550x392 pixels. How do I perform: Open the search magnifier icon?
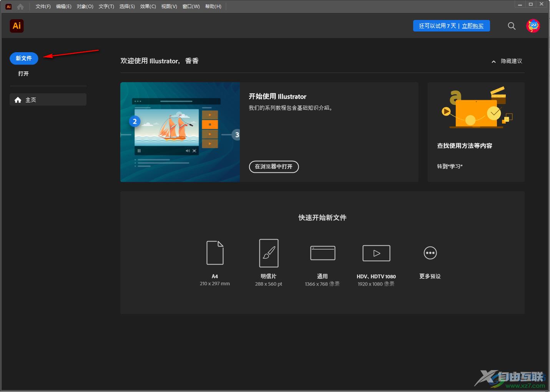coord(512,26)
